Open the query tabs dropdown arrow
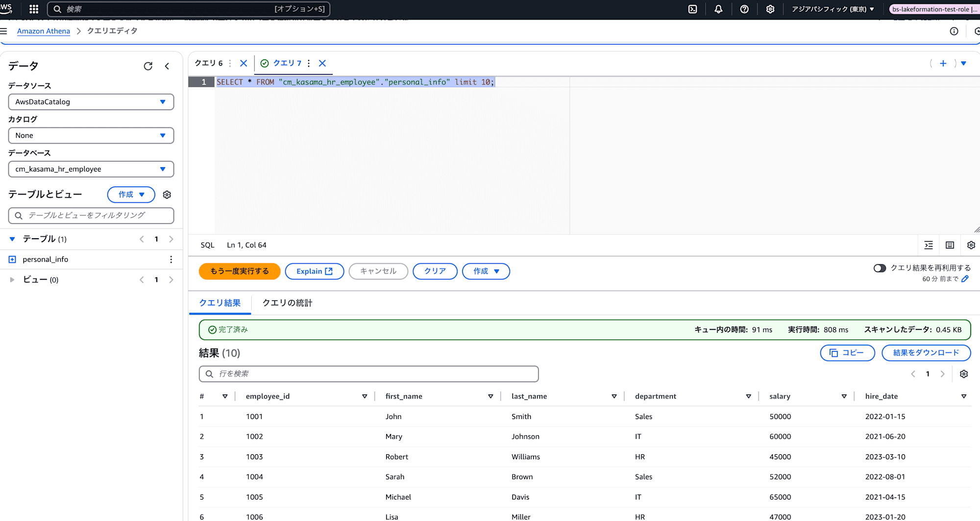This screenshot has width=980, height=521. [x=963, y=63]
